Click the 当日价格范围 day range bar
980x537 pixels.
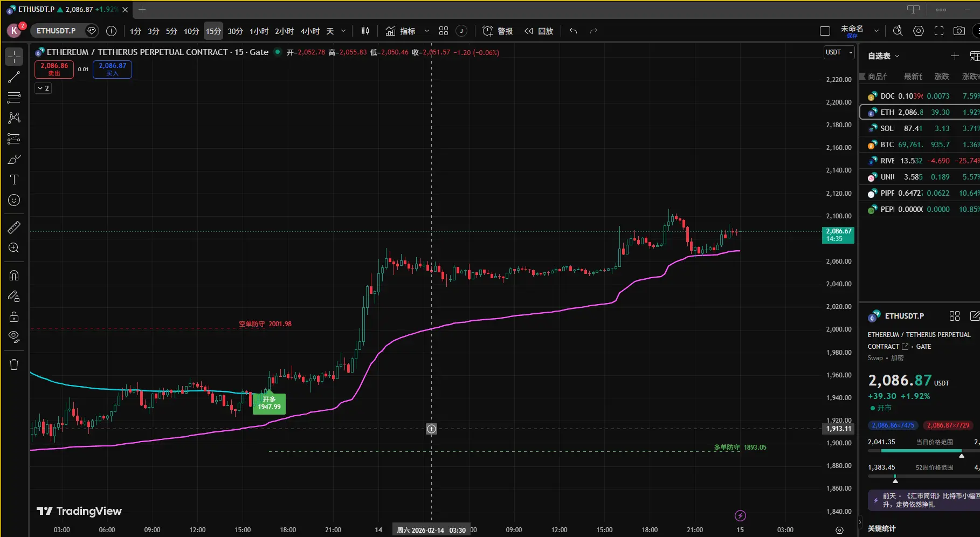(924, 451)
